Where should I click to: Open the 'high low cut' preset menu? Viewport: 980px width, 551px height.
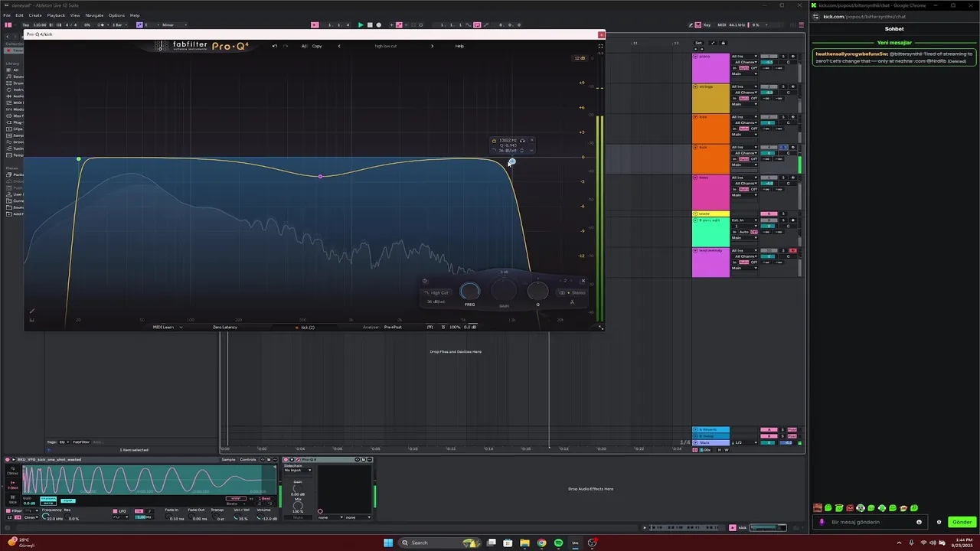385,46
